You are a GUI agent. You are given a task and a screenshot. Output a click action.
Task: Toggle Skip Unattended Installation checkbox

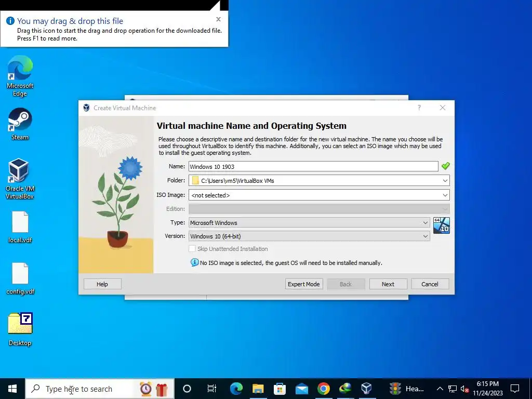tap(192, 249)
